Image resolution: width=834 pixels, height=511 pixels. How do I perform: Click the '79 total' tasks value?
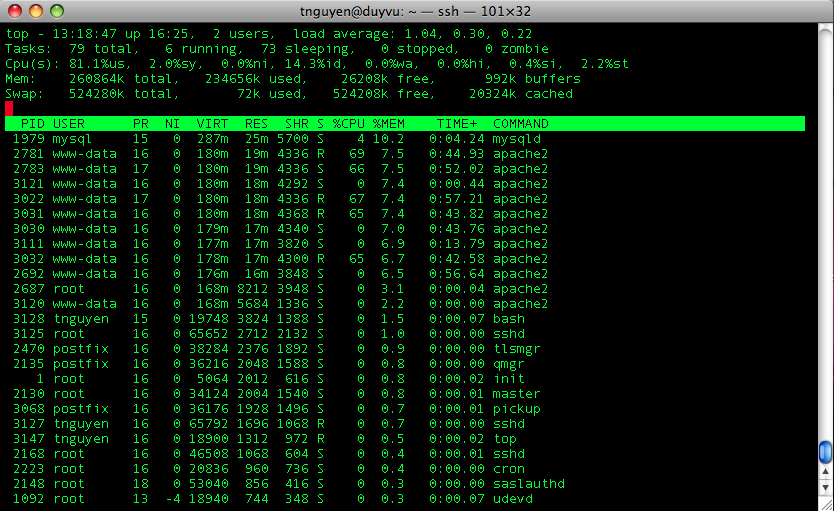(100, 49)
